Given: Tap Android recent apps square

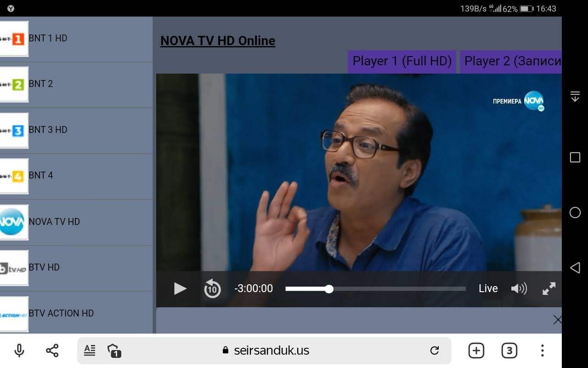Looking at the screenshot, I should click(x=575, y=157).
